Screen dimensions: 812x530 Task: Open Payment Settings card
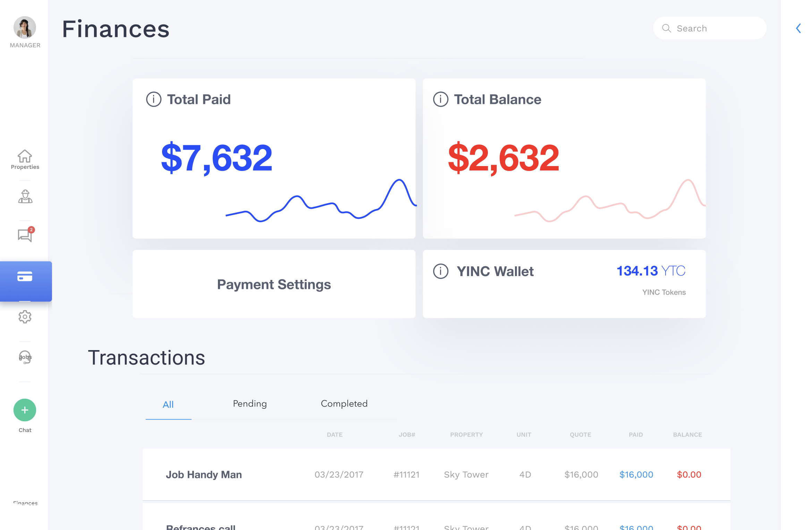pos(274,284)
